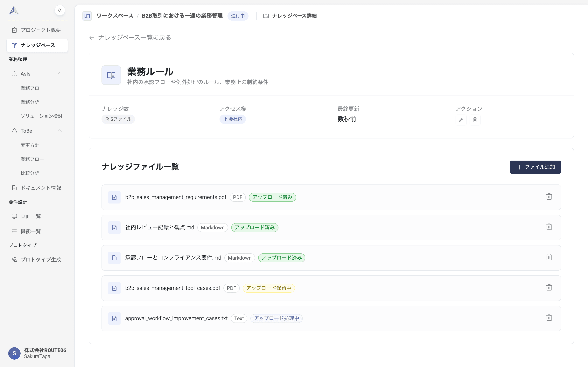
Task: Click the file icon beside b2b_sales_management_requirements.pdf
Action: (x=114, y=197)
